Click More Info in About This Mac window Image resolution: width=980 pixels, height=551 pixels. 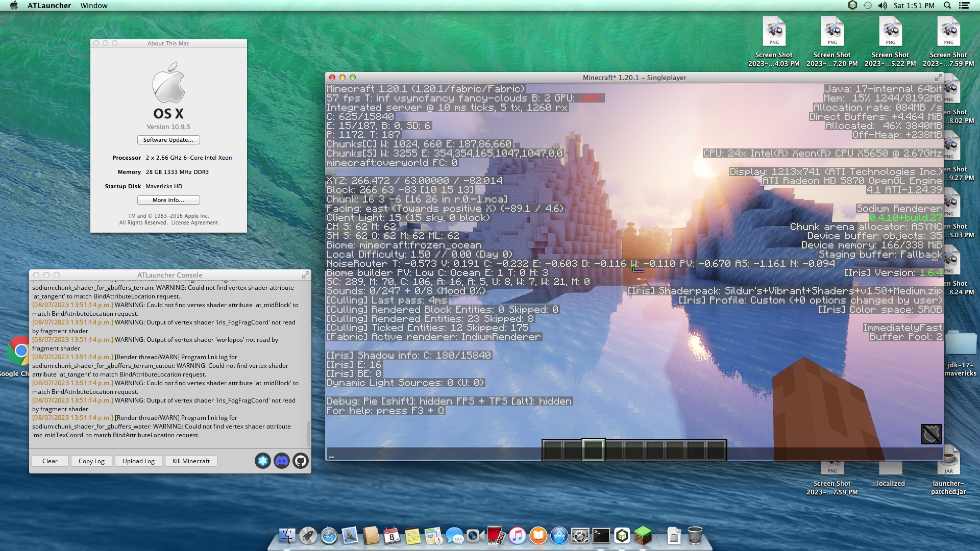click(x=168, y=199)
